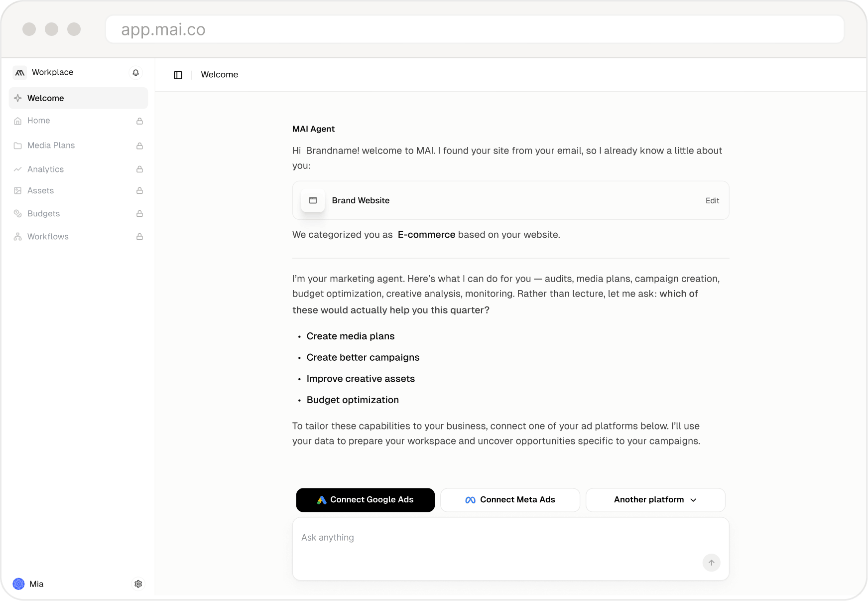Toggle the sidebar panel icon
This screenshot has height=601, width=868.
pos(178,75)
